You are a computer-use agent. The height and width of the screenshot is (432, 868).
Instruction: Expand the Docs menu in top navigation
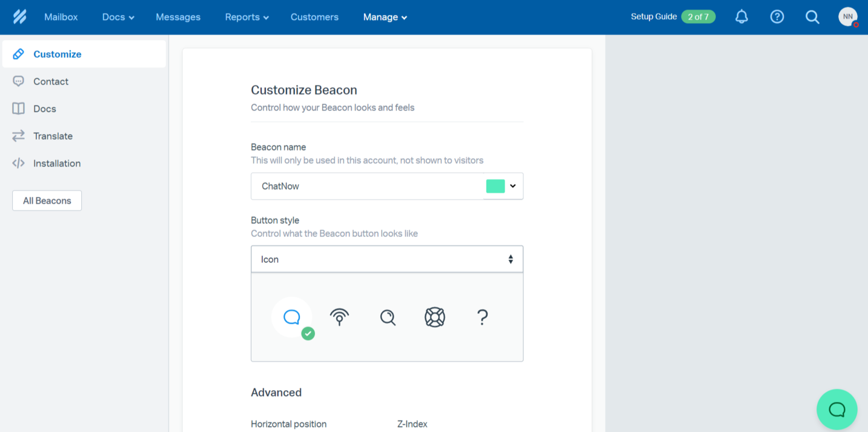pos(118,17)
